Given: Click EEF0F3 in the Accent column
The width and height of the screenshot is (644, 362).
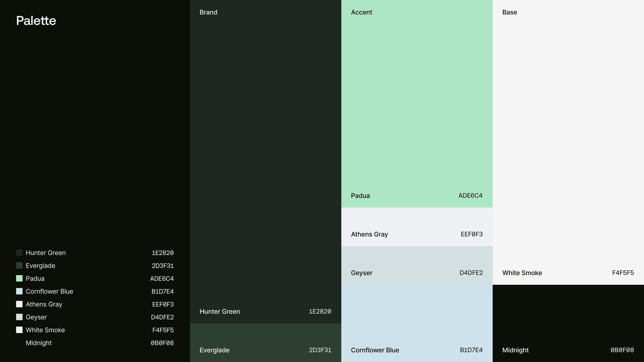Looking at the screenshot, I should [x=472, y=234].
